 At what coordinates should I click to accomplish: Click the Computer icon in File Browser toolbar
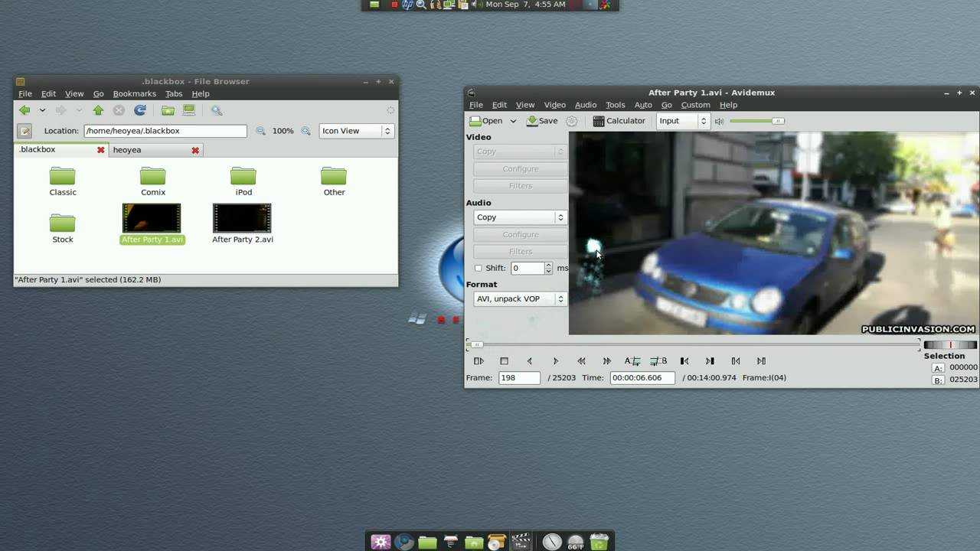pyautogui.click(x=188, y=110)
